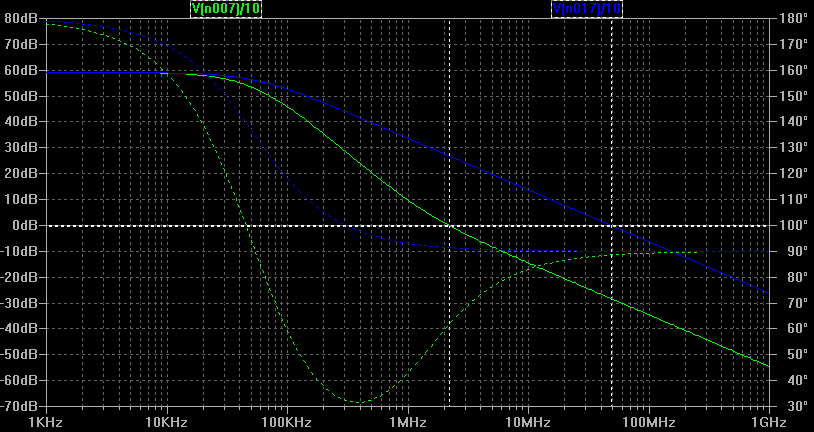Click the 100° label on phase axis
The height and width of the screenshot is (432, 814).
pyautogui.click(x=794, y=225)
